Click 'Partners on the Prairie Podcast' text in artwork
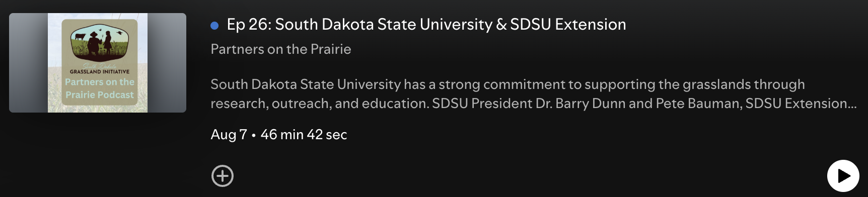 [x=100, y=88]
